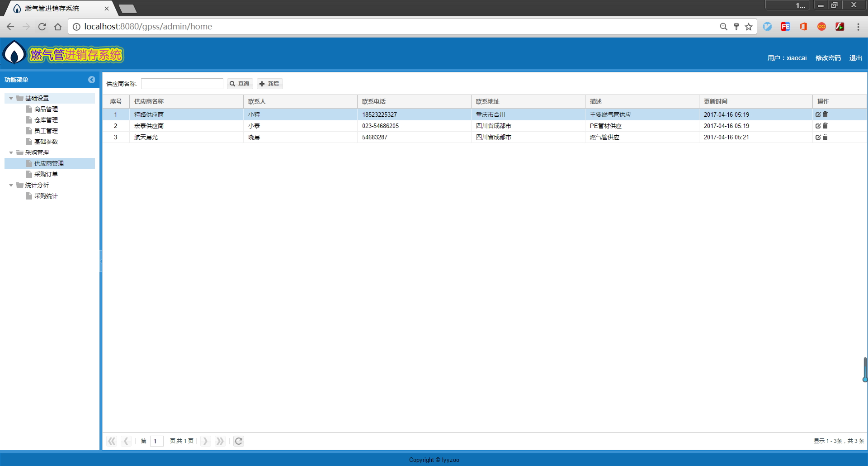Click sidebar splitter collapse handle
This screenshot has height=466, width=868.
coord(101,261)
